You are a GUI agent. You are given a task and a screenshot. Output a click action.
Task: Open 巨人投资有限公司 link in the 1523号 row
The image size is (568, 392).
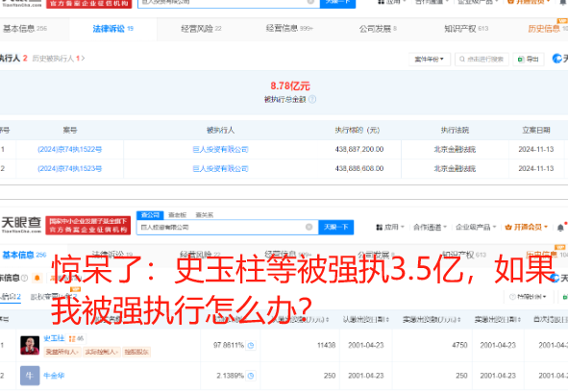[220, 168]
